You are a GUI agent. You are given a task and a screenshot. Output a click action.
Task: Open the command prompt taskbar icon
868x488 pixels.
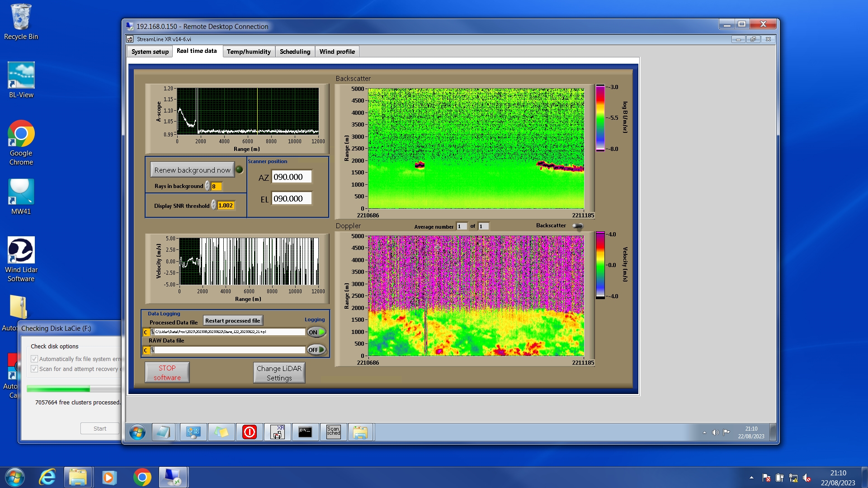click(305, 432)
